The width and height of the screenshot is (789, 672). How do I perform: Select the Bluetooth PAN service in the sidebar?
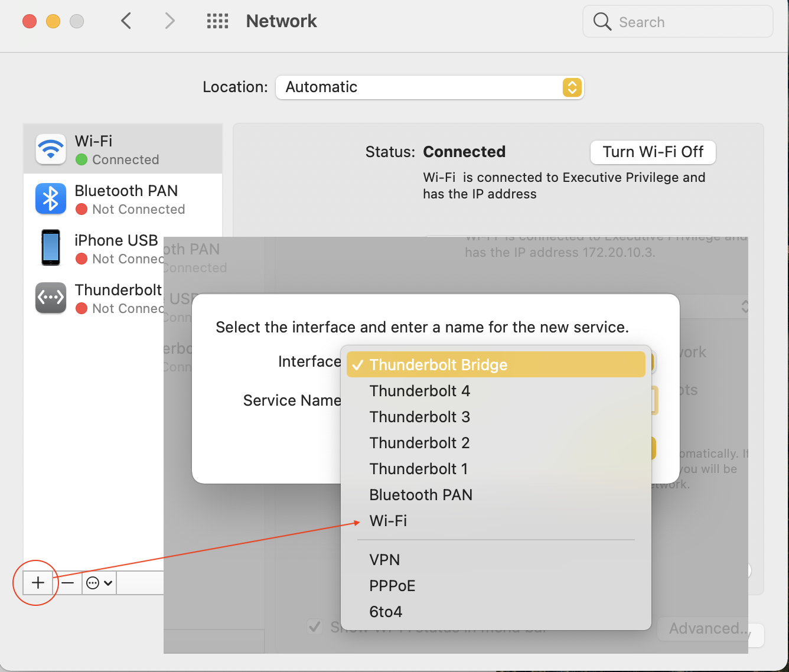coord(123,198)
